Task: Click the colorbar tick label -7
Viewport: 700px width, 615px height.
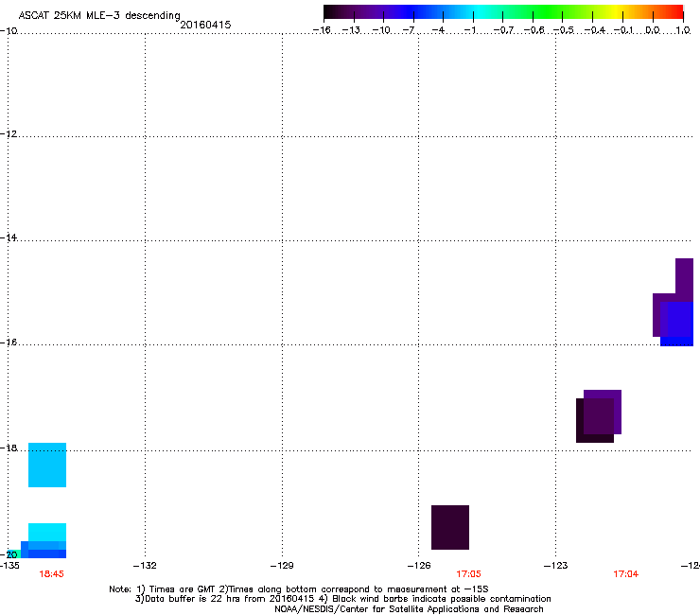Action: coord(409,30)
